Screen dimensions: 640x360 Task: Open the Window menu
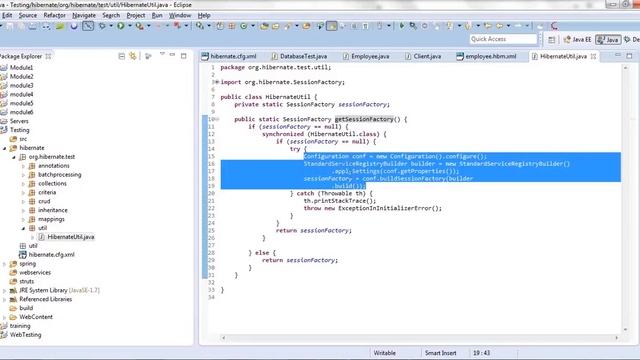pyautogui.click(x=180, y=15)
